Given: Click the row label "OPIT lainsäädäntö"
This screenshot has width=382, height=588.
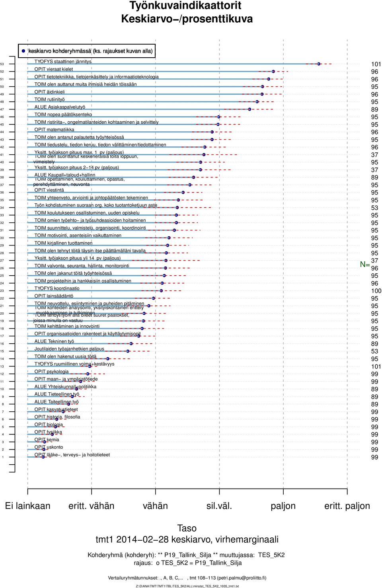Looking at the screenshot, I should pyautogui.click(x=54, y=296).
